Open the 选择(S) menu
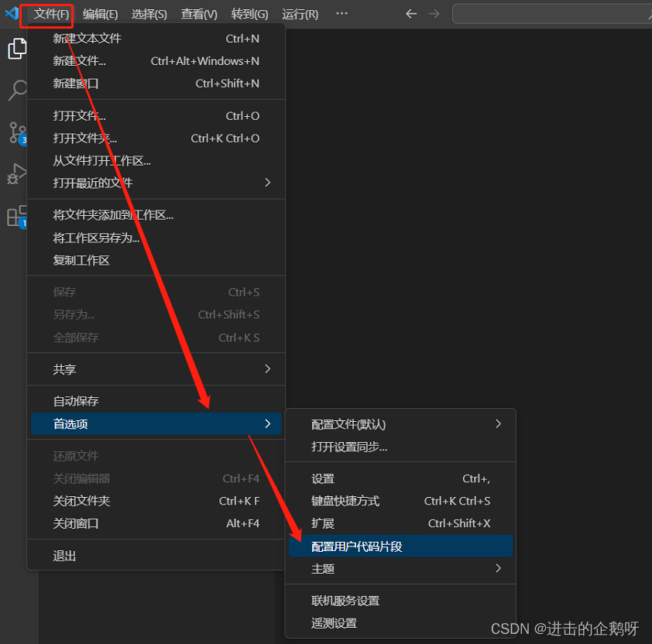Image resolution: width=652 pixels, height=644 pixels. [149, 14]
